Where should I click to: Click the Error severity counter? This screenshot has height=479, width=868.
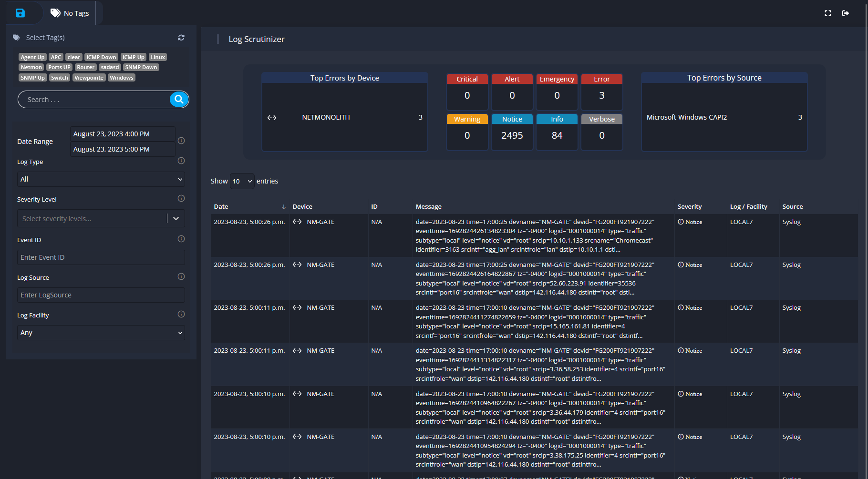(602, 92)
